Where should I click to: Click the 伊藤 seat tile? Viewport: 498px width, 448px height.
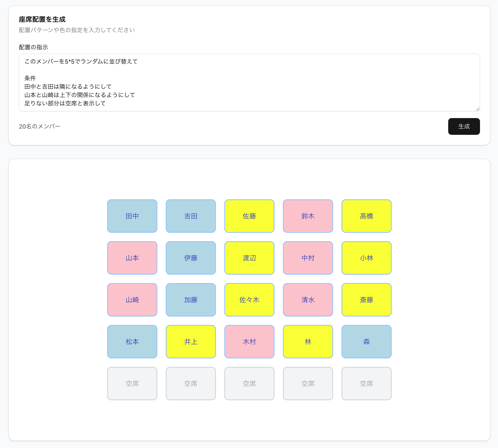(190, 258)
